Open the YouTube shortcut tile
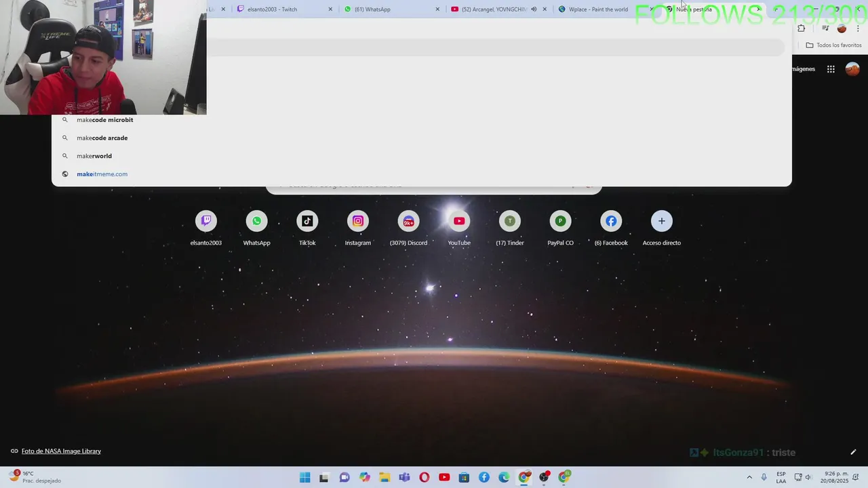Image resolution: width=868 pixels, height=488 pixels. point(459,228)
